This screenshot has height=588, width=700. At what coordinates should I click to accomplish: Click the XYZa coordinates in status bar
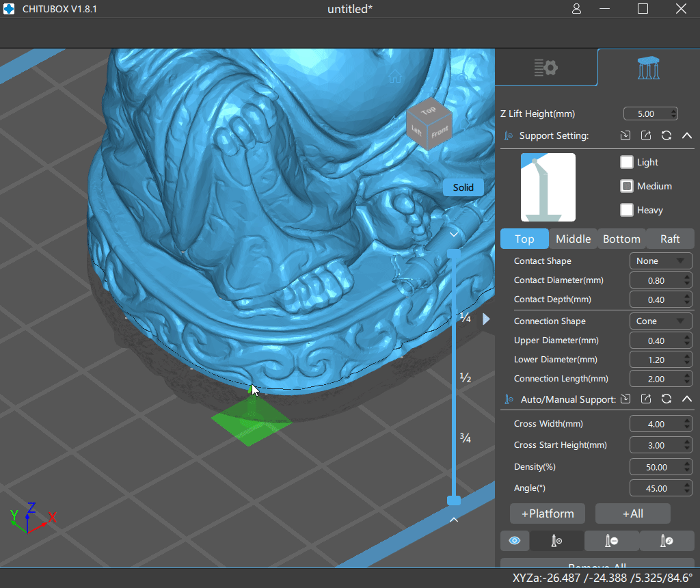pos(602,578)
